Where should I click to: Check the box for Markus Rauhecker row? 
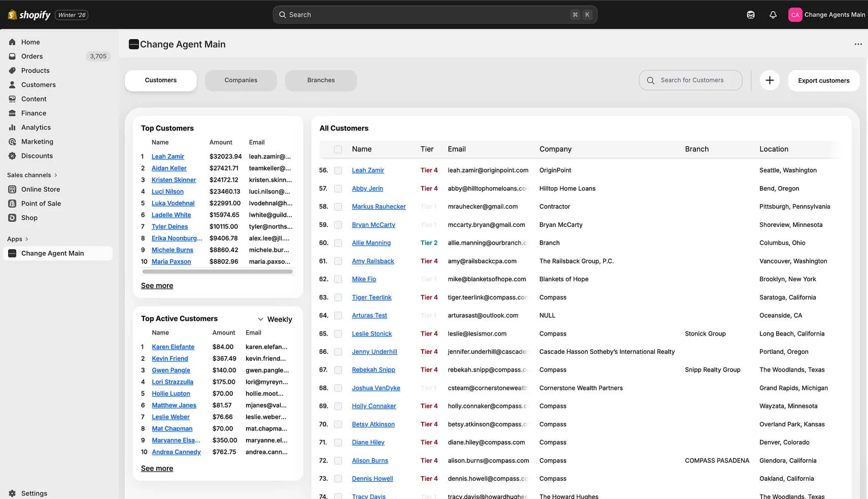pyautogui.click(x=338, y=207)
